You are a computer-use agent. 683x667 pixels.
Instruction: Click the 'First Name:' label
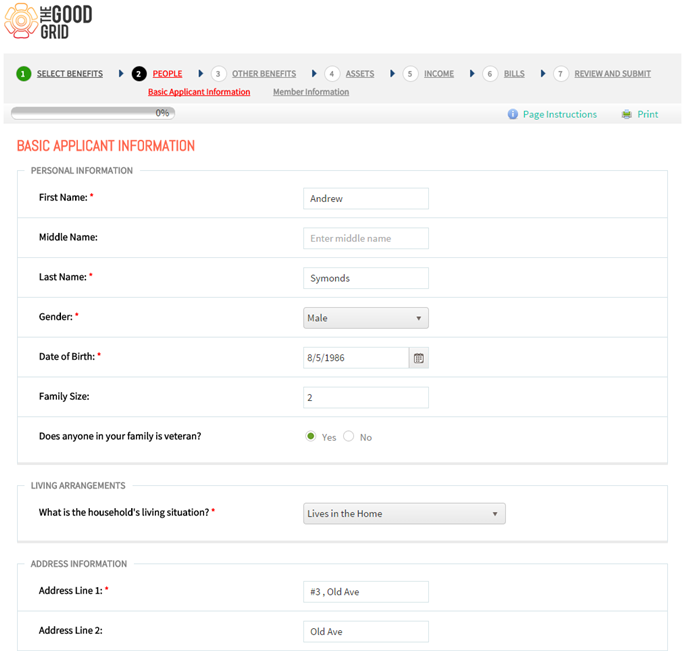point(63,197)
